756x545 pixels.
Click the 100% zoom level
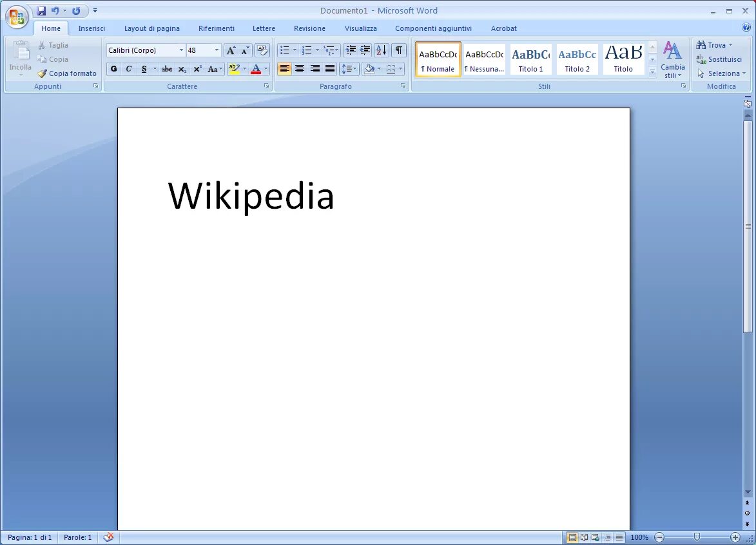(639, 537)
